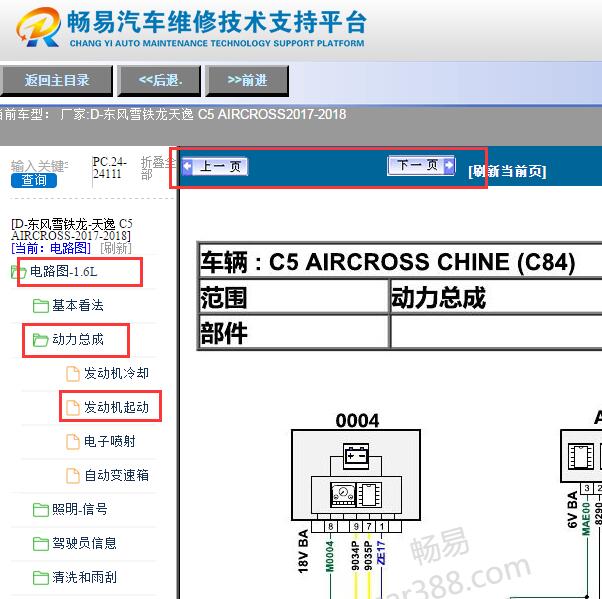
Task: Click the PC.24-24111 text
Action: [109, 168]
